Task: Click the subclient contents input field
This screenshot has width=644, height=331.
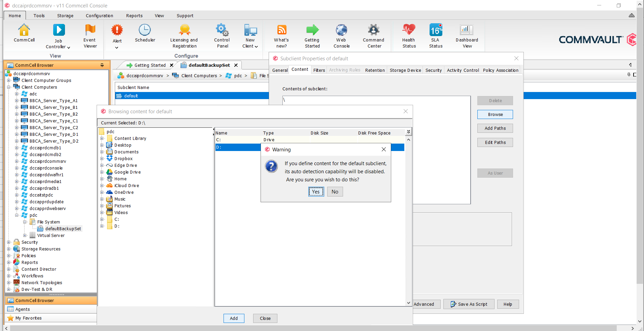Action: (x=376, y=150)
